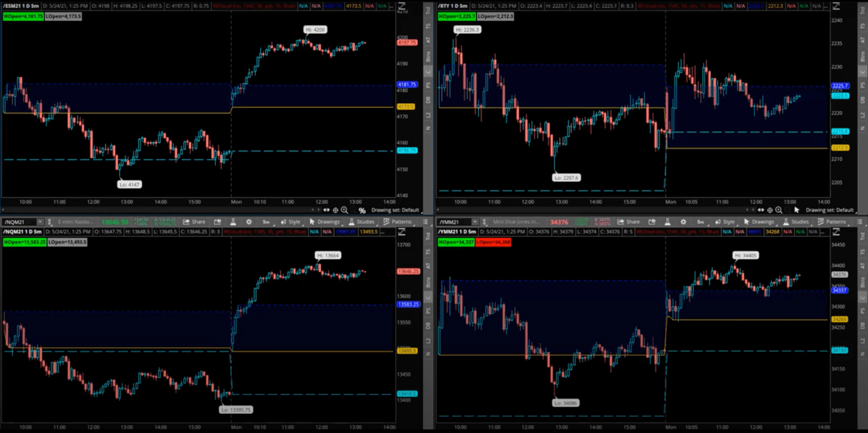This screenshot has width=868, height=433.
Task: Expand the /YMM21 symbol dropdown arrow
Action: point(475,222)
